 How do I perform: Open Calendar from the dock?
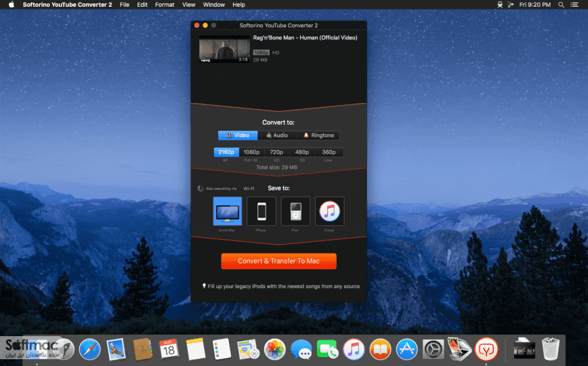(x=169, y=349)
